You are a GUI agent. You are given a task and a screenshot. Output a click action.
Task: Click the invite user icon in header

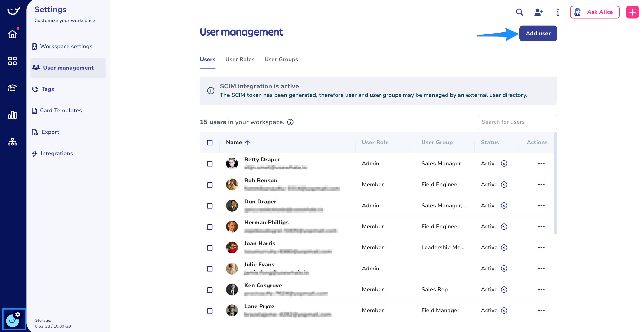[539, 12]
